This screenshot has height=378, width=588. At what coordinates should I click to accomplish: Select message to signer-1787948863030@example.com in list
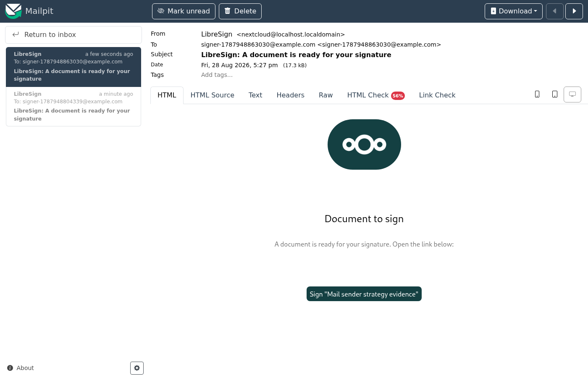73,67
